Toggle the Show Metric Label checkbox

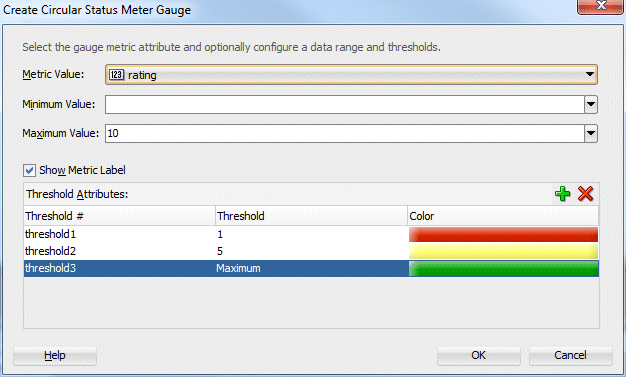pos(29,171)
